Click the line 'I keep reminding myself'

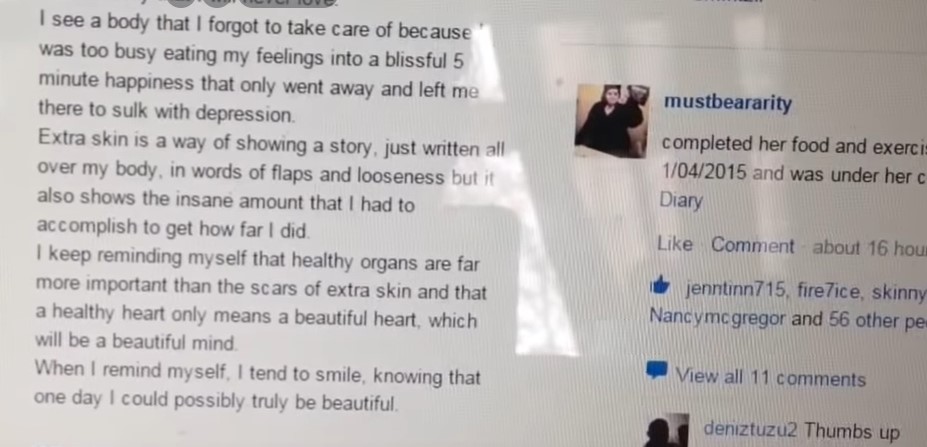point(257,260)
